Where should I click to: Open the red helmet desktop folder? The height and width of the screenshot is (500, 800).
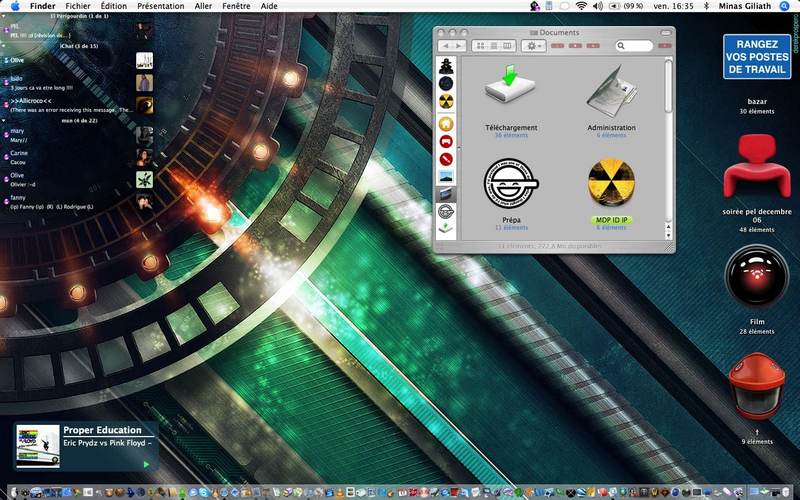[x=757, y=386]
